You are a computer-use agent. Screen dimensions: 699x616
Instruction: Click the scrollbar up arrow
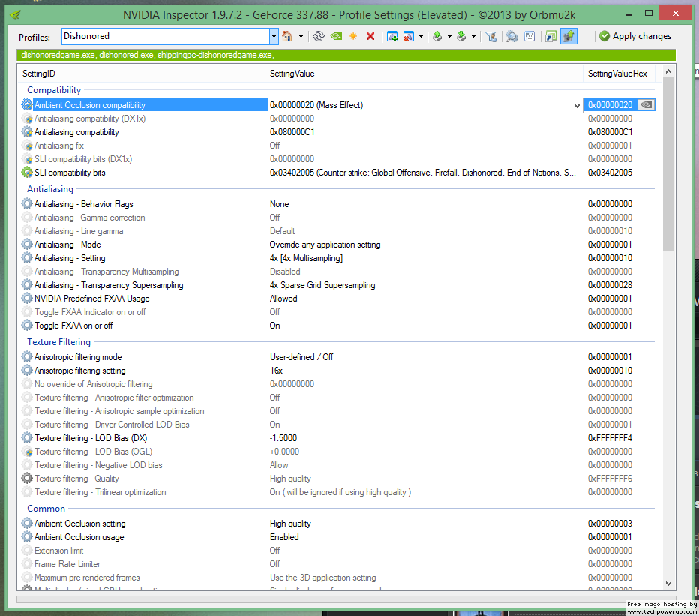click(x=668, y=71)
